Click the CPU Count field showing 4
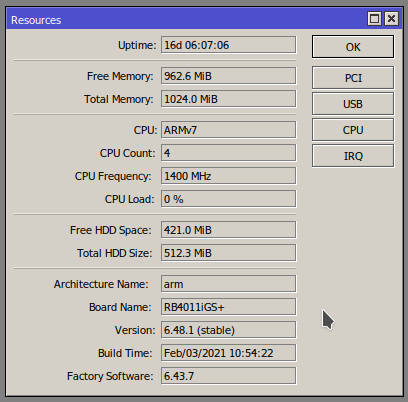This screenshot has height=402, width=408. point(229,153)
